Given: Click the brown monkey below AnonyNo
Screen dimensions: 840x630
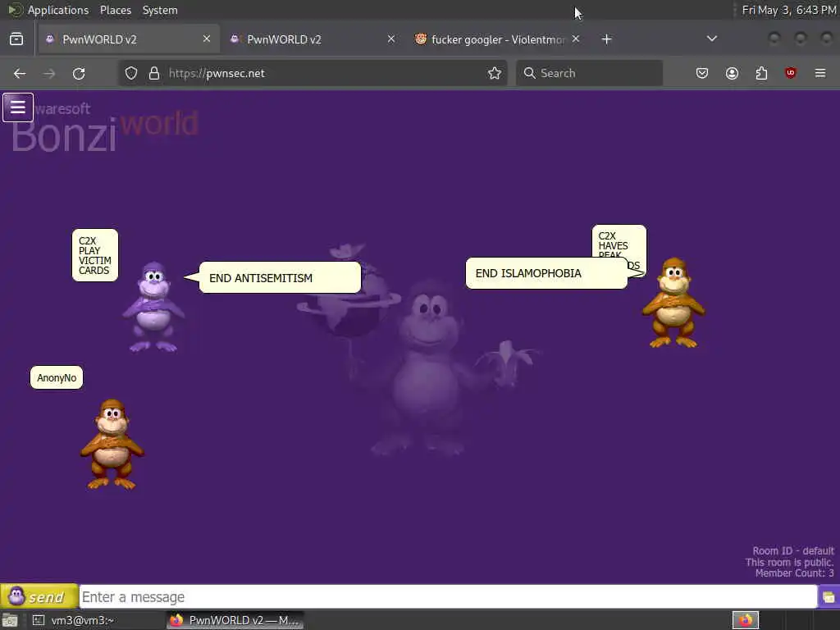Looking at the screenshot, I should [x=112, y=444].
